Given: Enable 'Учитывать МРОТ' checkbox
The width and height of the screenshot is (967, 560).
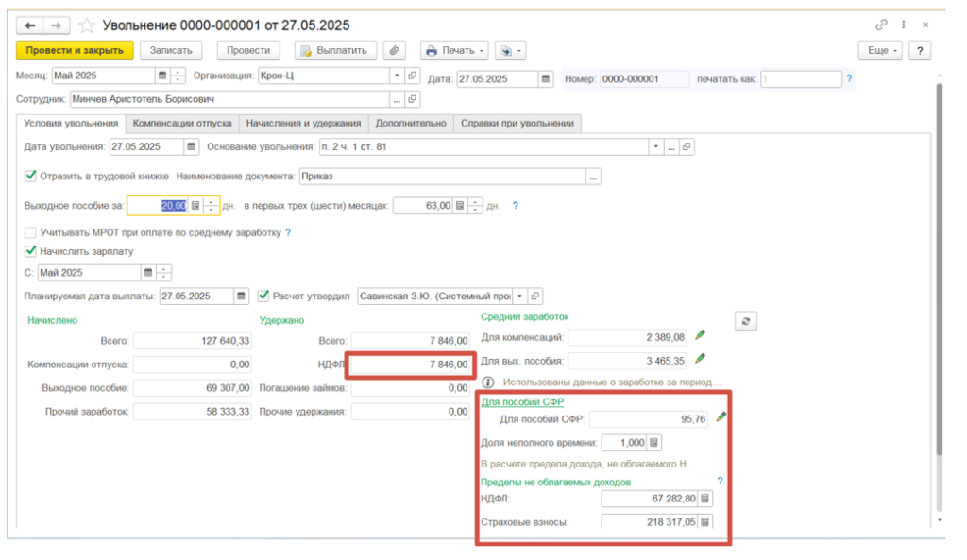Looking at the screenshot, I should [x=30, y=232].
